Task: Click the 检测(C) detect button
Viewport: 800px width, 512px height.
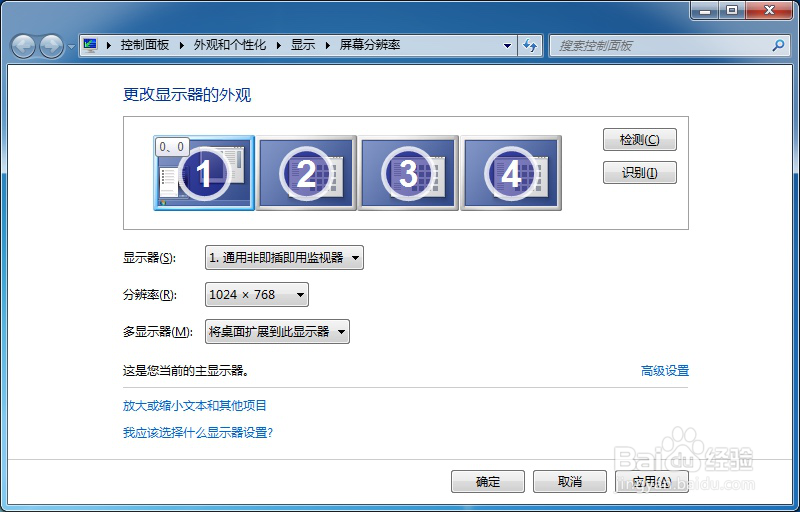Action: point(640,140)
